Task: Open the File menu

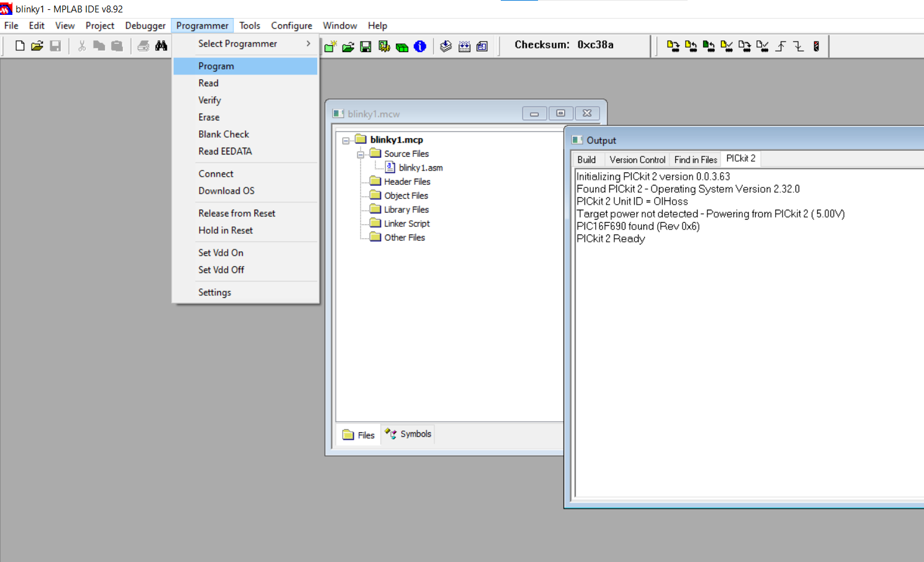Action: (x=11, y=25)
